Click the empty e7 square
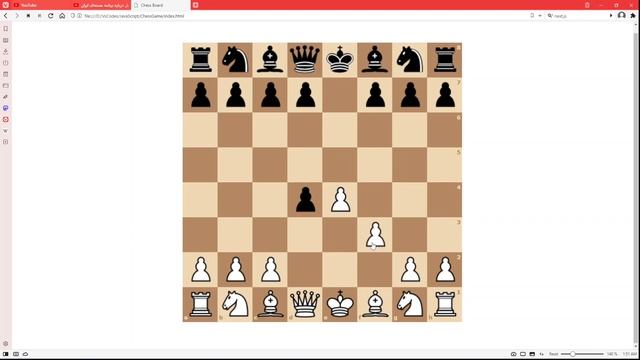 tap(340, 95)
